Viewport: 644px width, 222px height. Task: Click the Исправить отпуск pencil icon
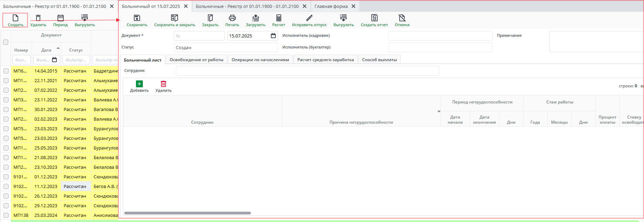click(309, 18)
